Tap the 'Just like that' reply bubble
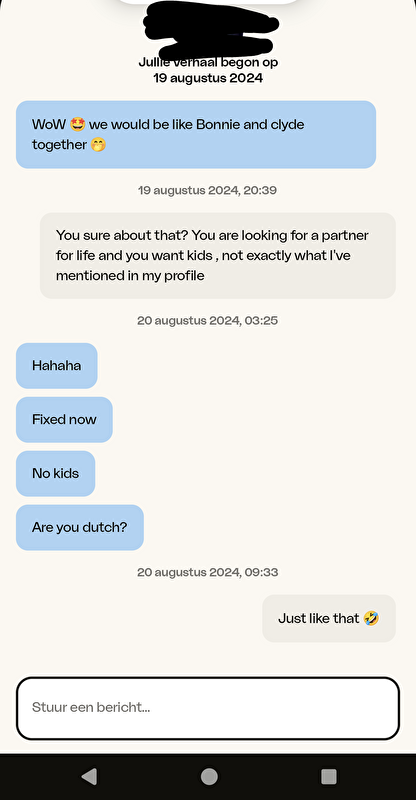416x800 pixels. click(329, 618)
